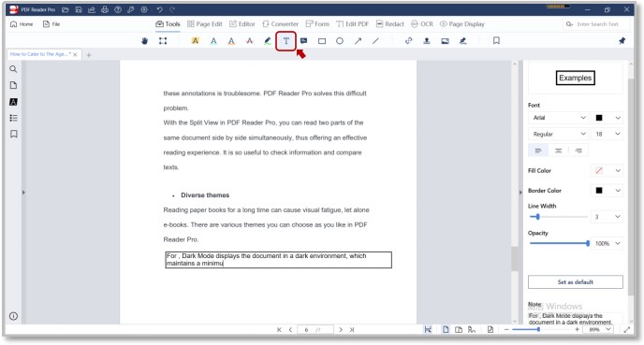Toggle single page view mode
The height and width of the screenshot is (345, 644).
[x=446, y=330]
